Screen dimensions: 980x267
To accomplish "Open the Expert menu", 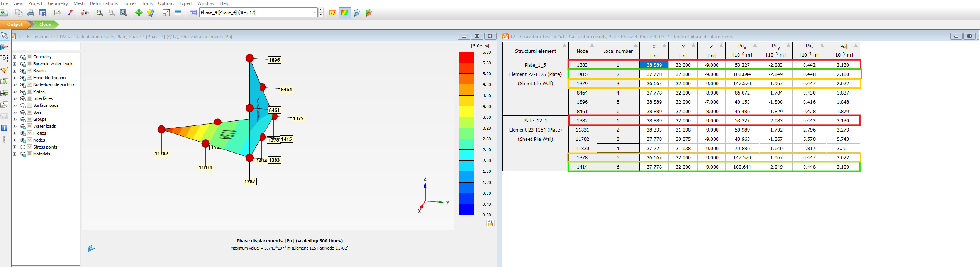I will coord(186,3).
